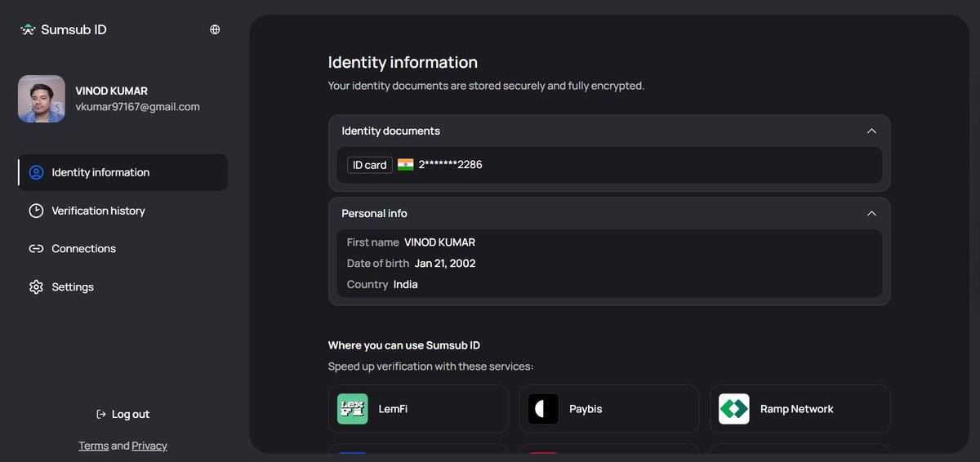The height and width of the screenshot is (462, 980).
Task: Click the date of birth Jan 21, 2002
Action: [445, 264]
